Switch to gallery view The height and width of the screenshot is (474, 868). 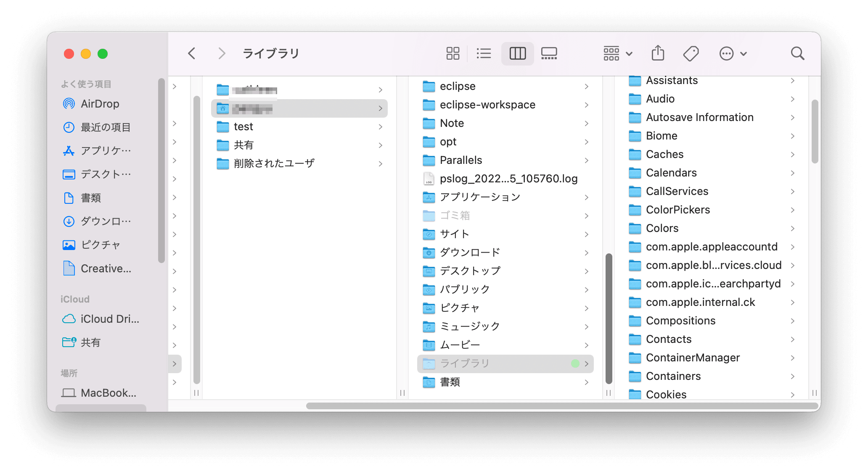[549, 53]
